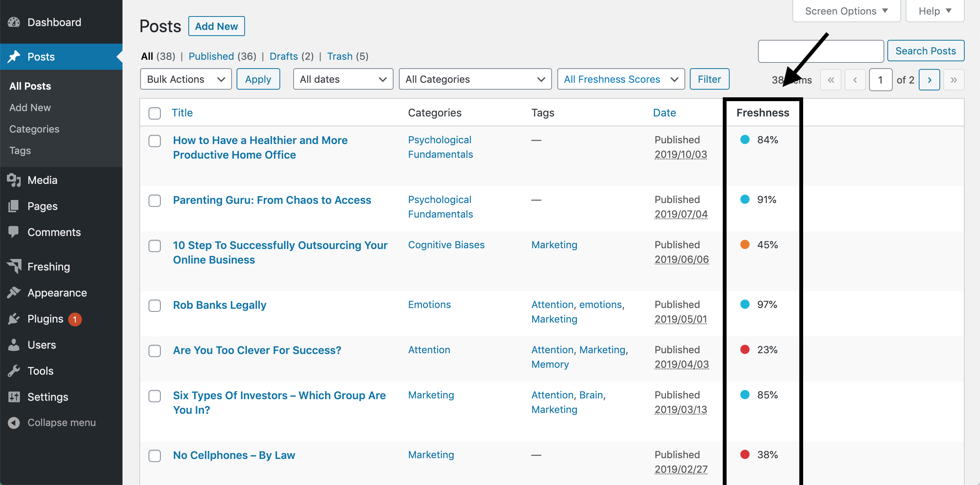Select checkbox for No Cellphones – By Law
This screenshot has width=980, height=485.
pos(155,456)
